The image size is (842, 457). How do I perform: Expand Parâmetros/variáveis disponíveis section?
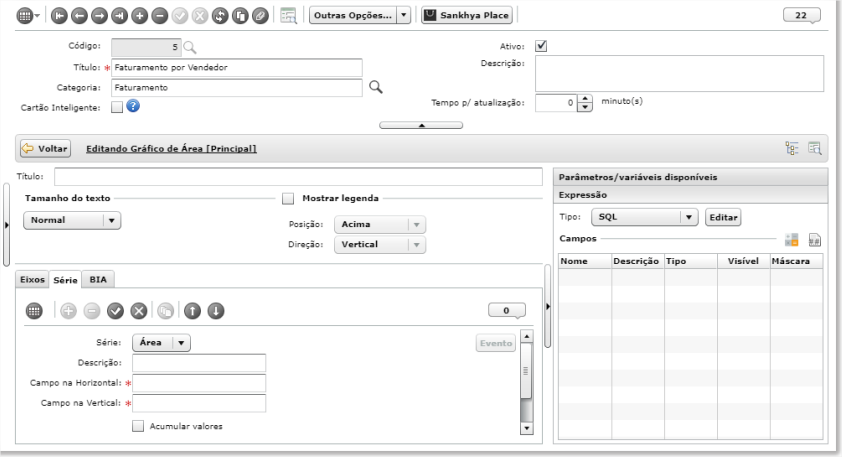(x=691, y=177)
